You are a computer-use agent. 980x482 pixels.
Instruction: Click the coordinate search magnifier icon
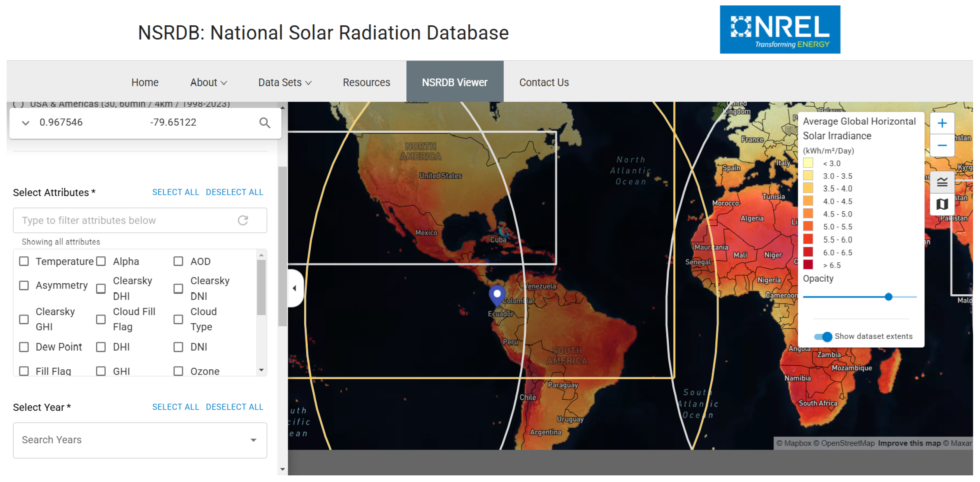(264, 123)
